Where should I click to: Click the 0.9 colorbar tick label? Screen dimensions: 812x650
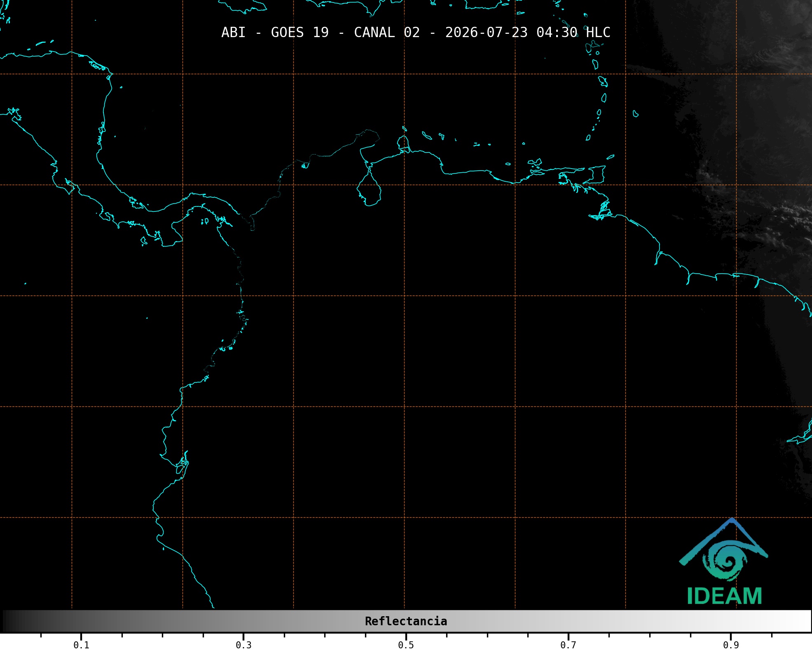tap(731, 645)
